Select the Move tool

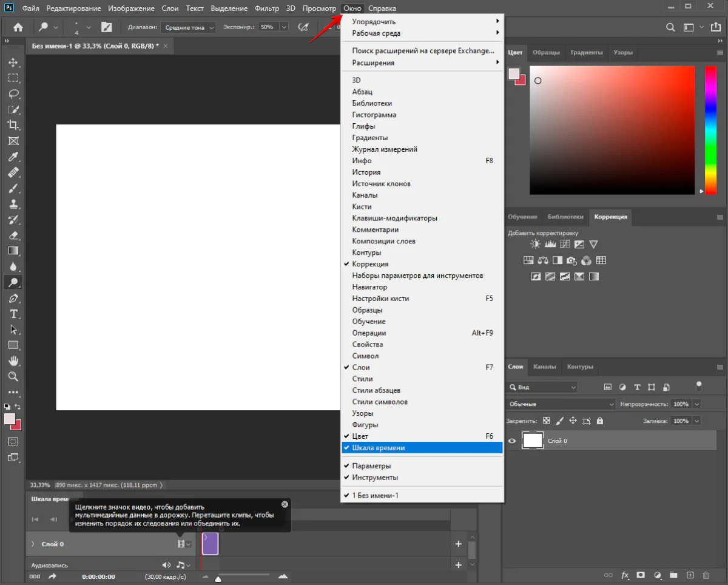pos(13,63)
